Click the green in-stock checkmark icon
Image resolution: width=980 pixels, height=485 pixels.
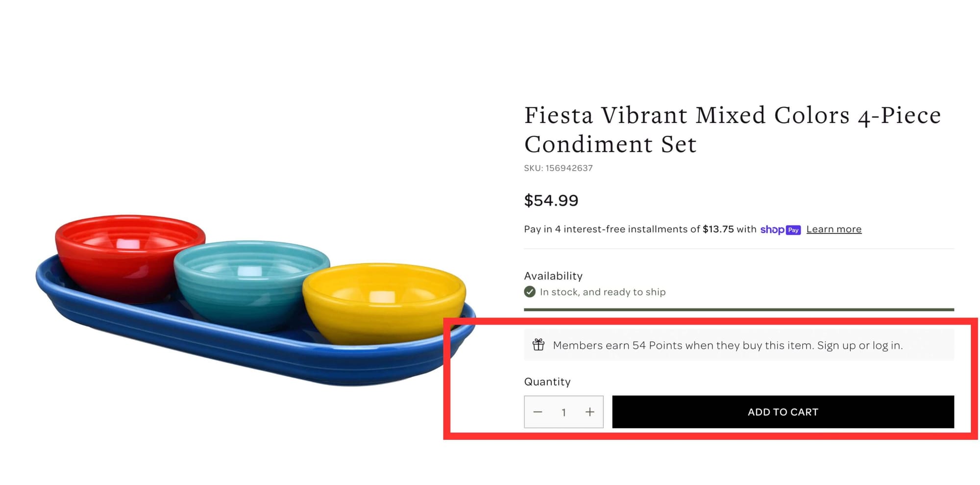tap(530, 292)
